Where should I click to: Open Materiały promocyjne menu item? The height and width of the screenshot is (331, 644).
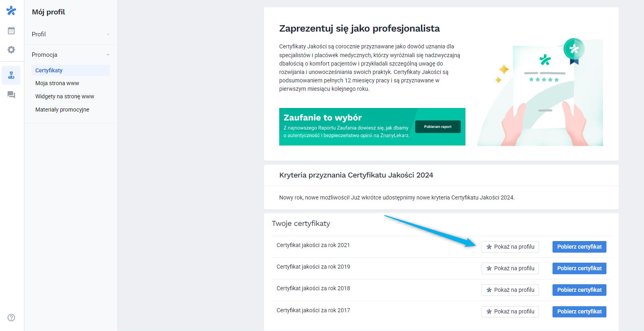click(x=62, y=109)
